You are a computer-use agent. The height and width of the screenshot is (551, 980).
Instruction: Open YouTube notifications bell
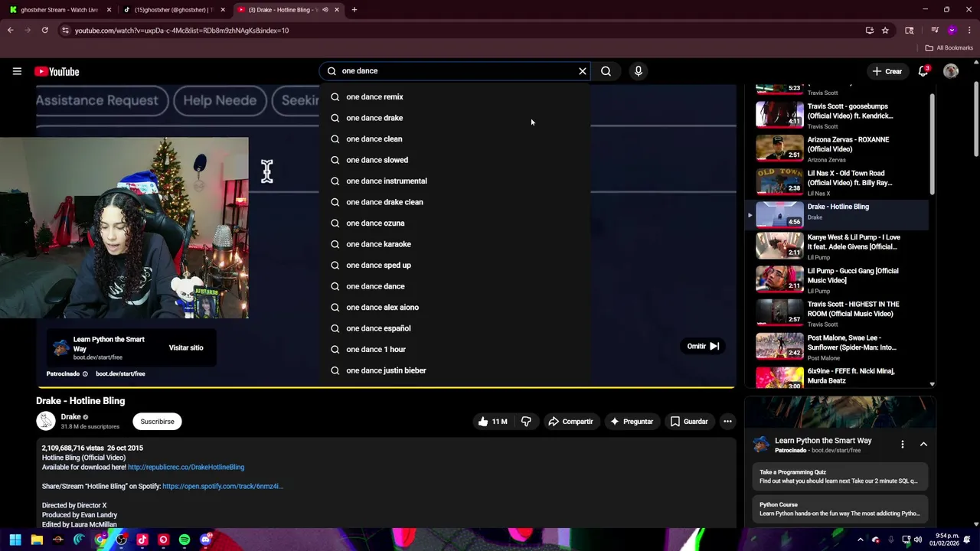coord(924,71)
